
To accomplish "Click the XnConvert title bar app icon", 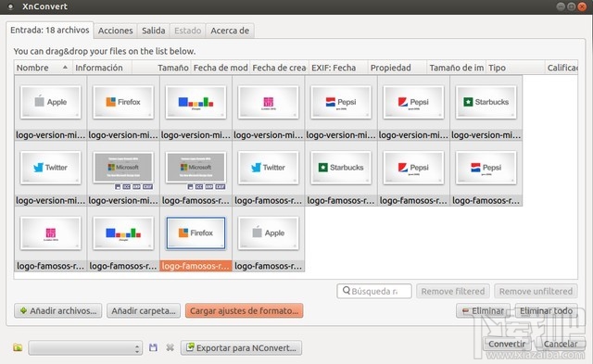I will (10, 6).
